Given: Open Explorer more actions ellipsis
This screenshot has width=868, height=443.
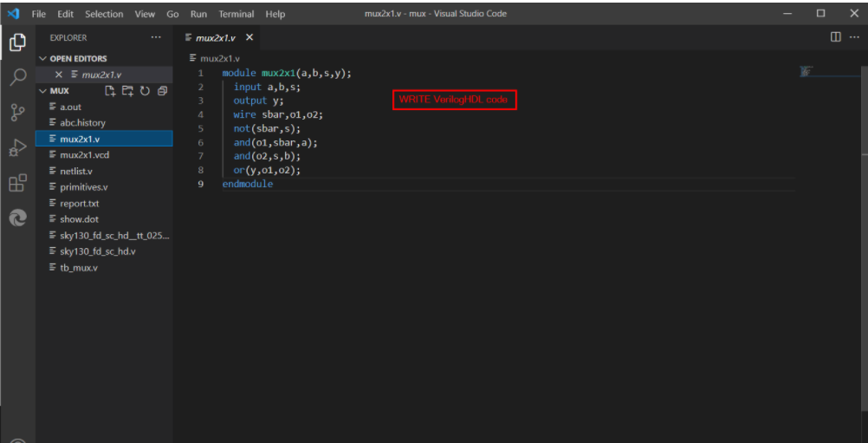Looking at the screenshot, I should pos(156,37).
